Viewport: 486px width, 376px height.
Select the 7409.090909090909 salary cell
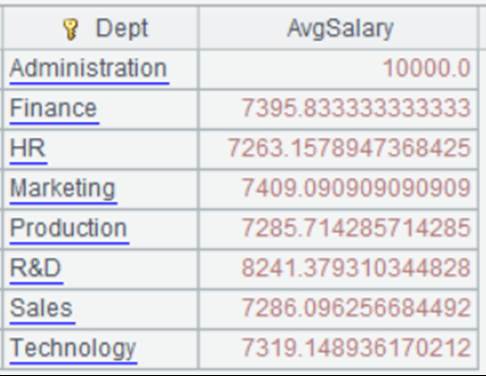[x=339, y=189]
